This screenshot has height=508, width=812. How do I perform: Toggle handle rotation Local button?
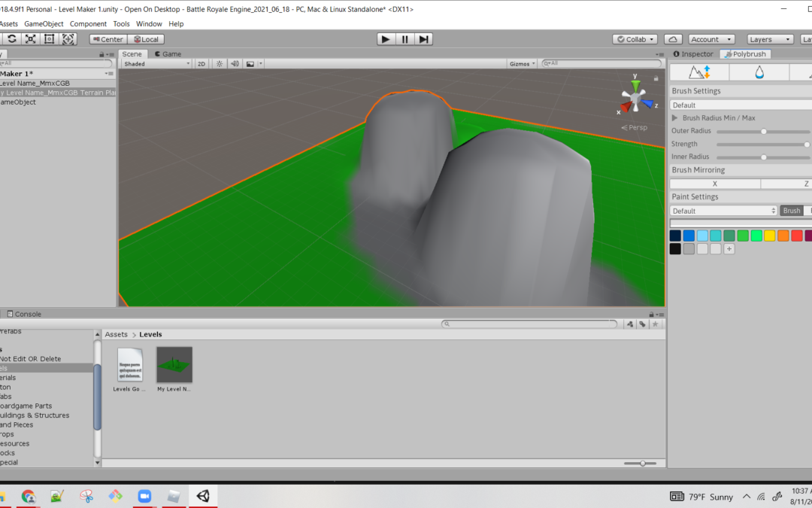point(146,39)
